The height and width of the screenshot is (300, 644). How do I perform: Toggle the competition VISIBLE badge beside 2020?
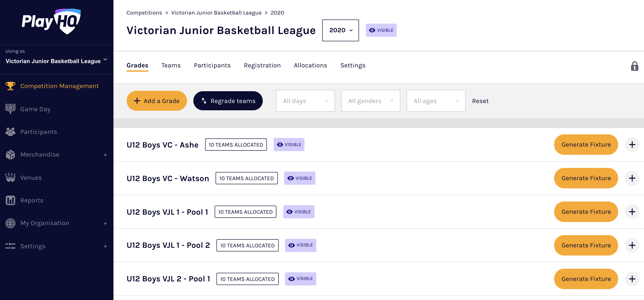(381, 30)
